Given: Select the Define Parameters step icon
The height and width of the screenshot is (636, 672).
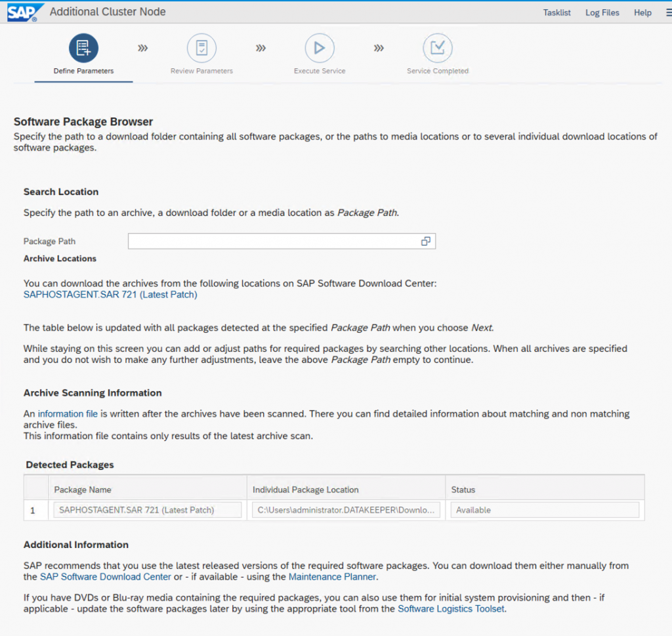Looking at the screenshot, I should coord(83,48).
